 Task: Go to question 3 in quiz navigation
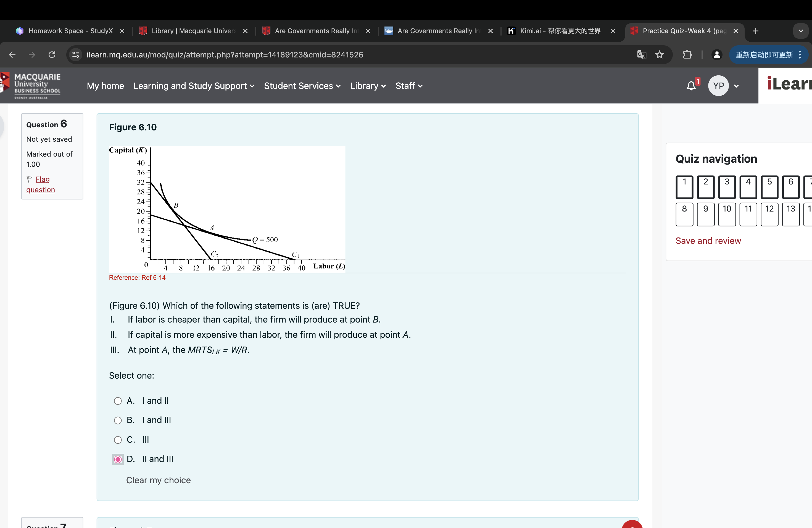tap(727, 187)
